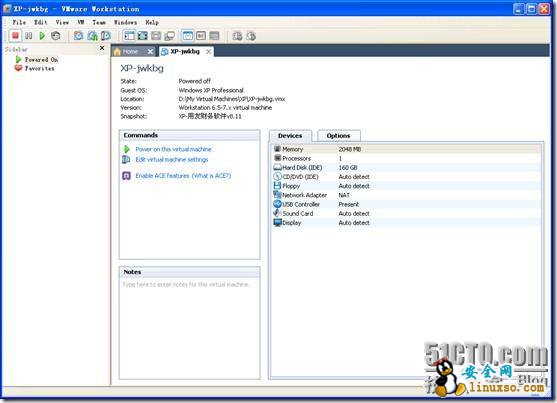Select the XP-jwkbg tab
Image resolution: width=557 pixels, height=403 pixels.
point(185,52)
